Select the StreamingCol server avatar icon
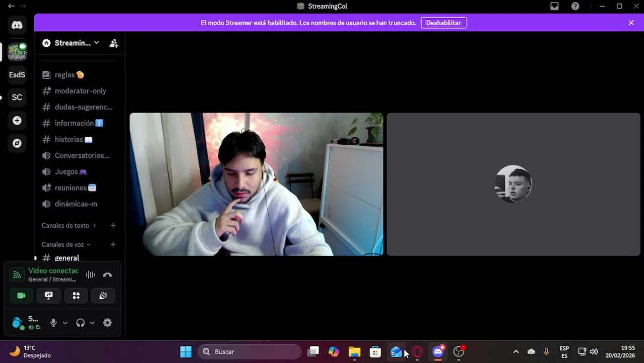644x363 pixels. pyautogui.click(x=17, y=51)
